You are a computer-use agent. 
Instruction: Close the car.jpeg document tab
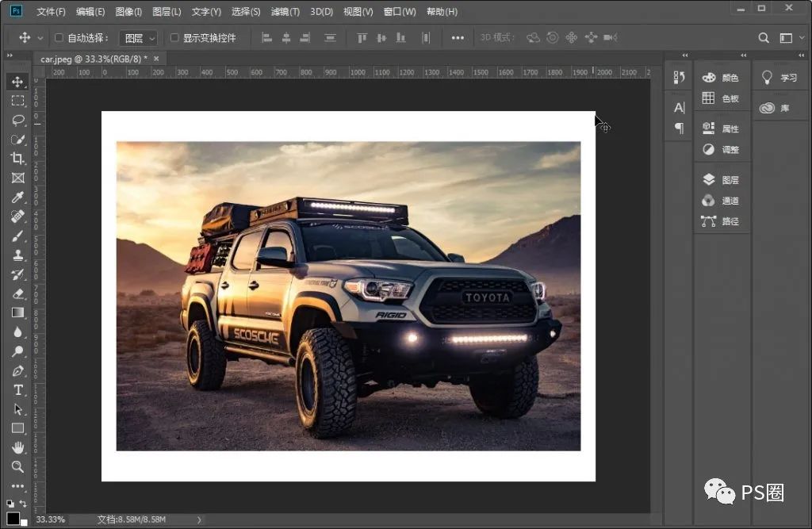[156, 59]
